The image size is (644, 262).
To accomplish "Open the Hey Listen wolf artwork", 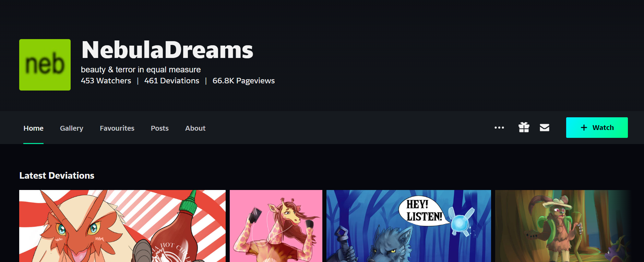I will [409, 226].
